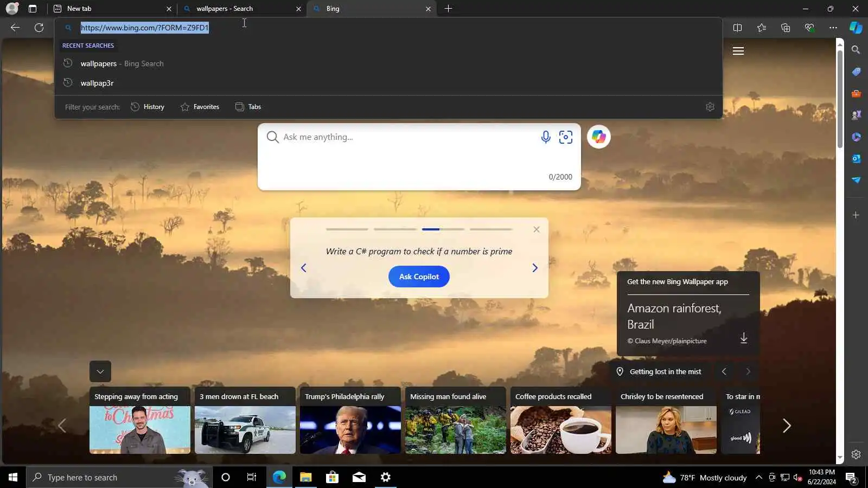This screenshot has width=868, height=488.
Task: Open '3 men drown at FL beach' story
Action: pyautogui.click(x=245, y=420)
